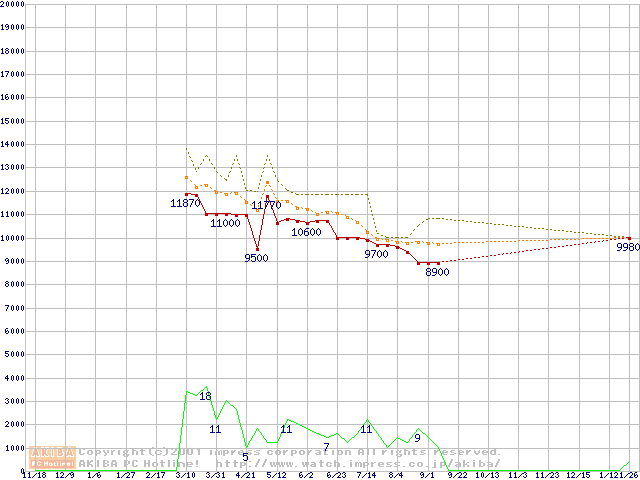Click the 9500 low price label
Image resolution: width=640 pixels, height=480 pixels.
tap(256, 258)
